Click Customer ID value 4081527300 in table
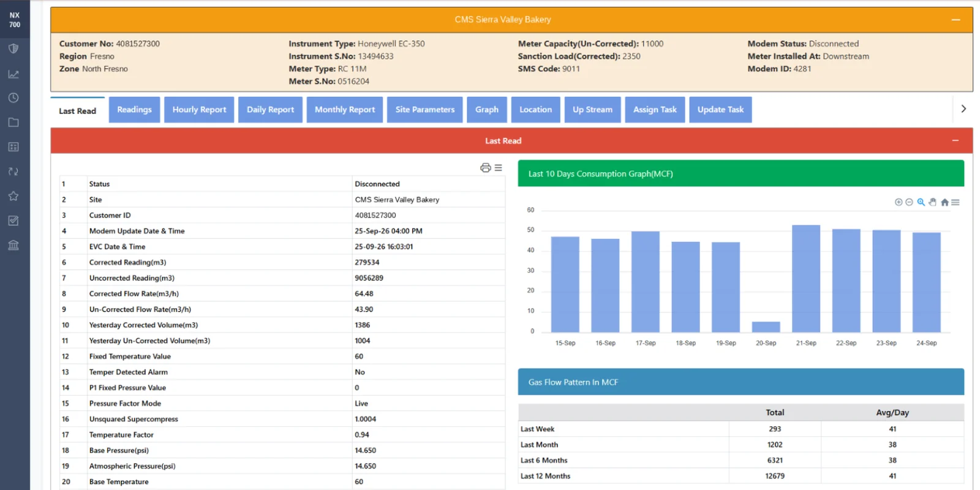Image resolution: width=980 pixels, height=490 pixels. tap(375, 215)
